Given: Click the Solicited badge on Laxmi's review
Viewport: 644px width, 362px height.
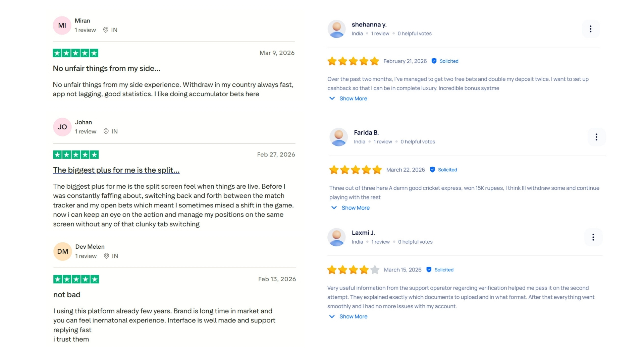Looking at the screenshot, I should (x=440, y=269).
